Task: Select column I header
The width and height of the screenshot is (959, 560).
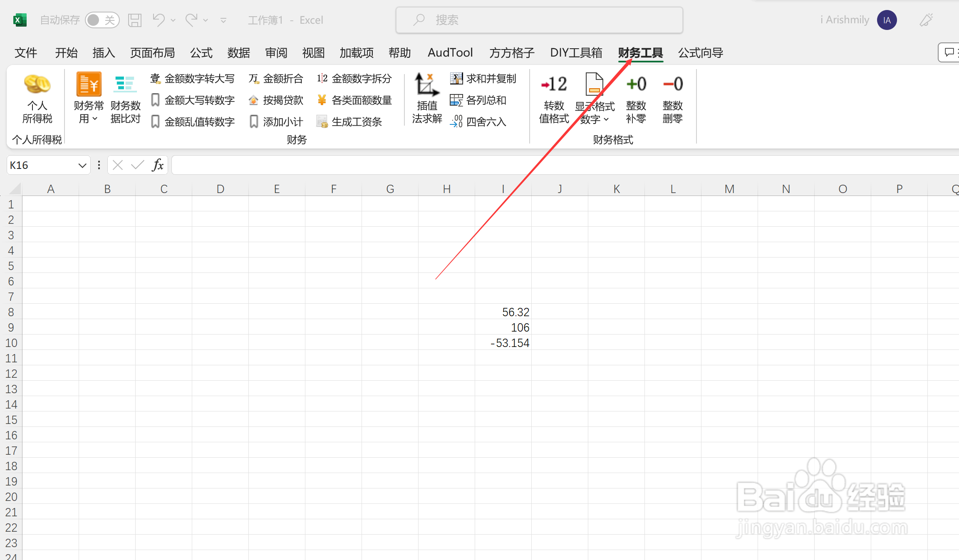Action: (503, 189)
